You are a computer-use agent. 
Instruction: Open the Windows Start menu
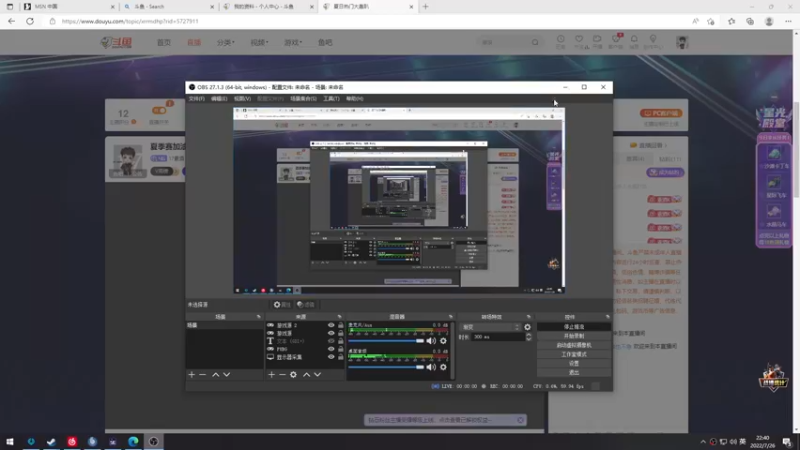point(10,441)
